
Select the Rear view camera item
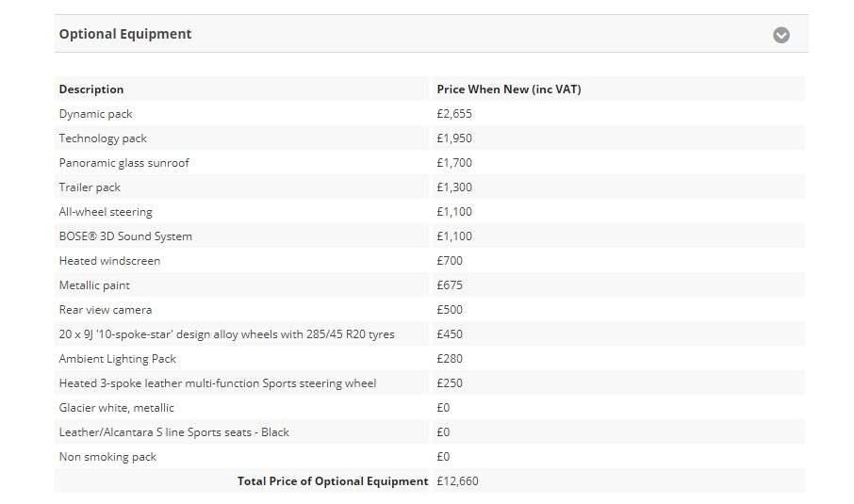106,310
